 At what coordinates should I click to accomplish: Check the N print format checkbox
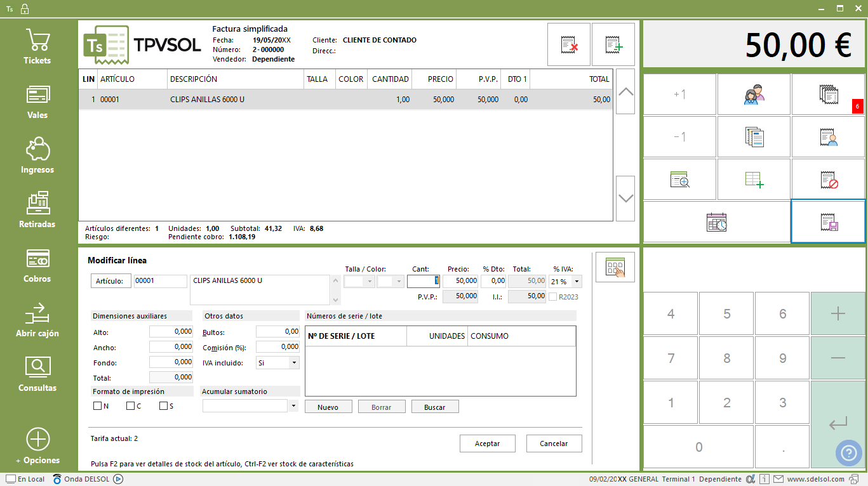(x=97, y=406)
